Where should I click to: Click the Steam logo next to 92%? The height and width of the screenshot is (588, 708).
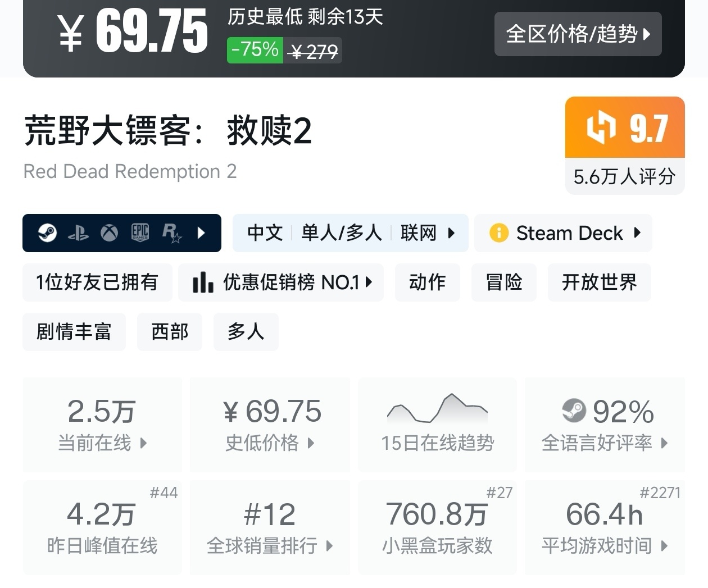[x=573, y=411]
